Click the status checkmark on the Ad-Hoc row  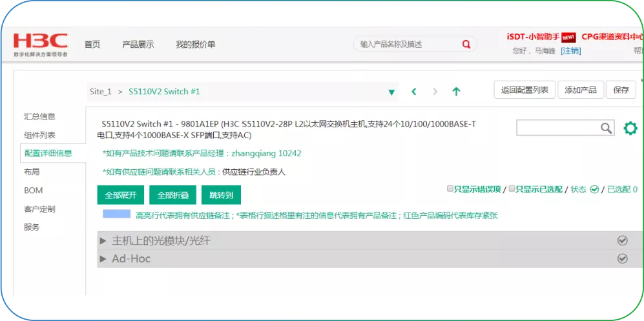coord(622,258)
